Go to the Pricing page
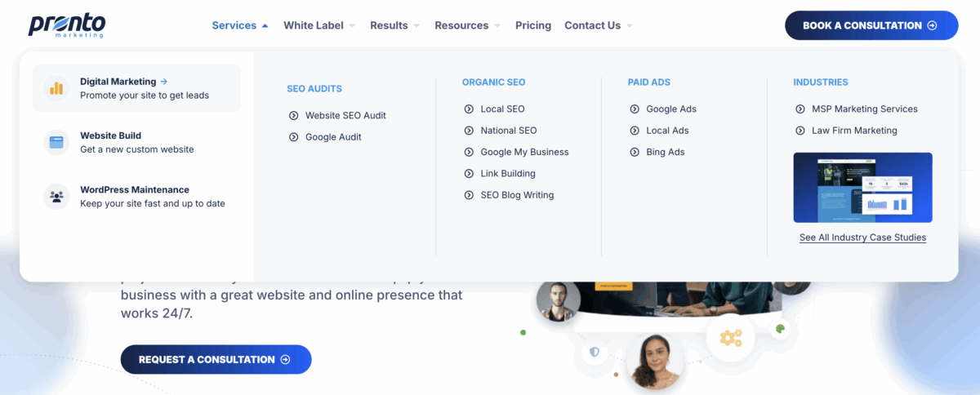This screenshot has width=980, height=395. [533, 25]
